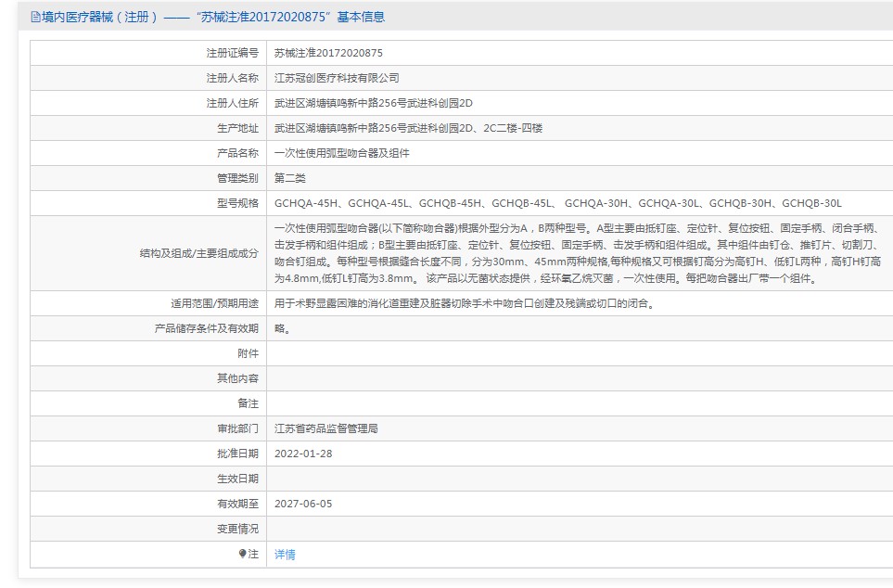The image size is (893, 588).
Task: Click the 结构及组成 description paragraph
Action: click(575, 253)
